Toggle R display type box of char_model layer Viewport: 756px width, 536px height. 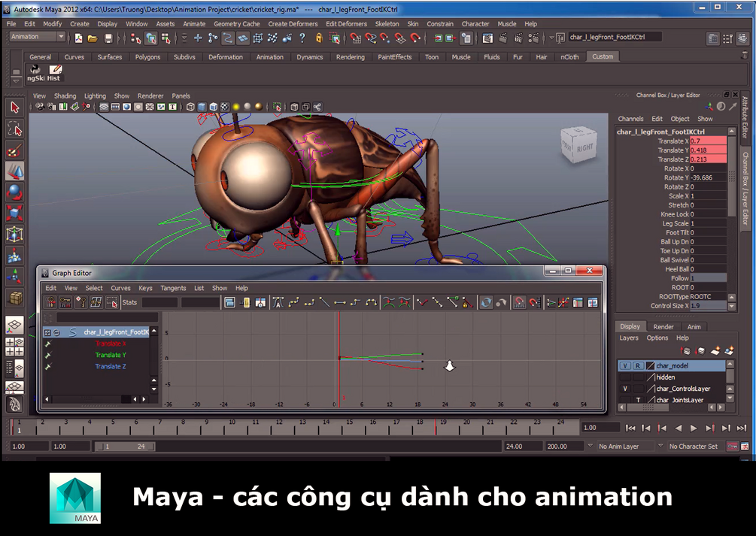click(638, 366)
